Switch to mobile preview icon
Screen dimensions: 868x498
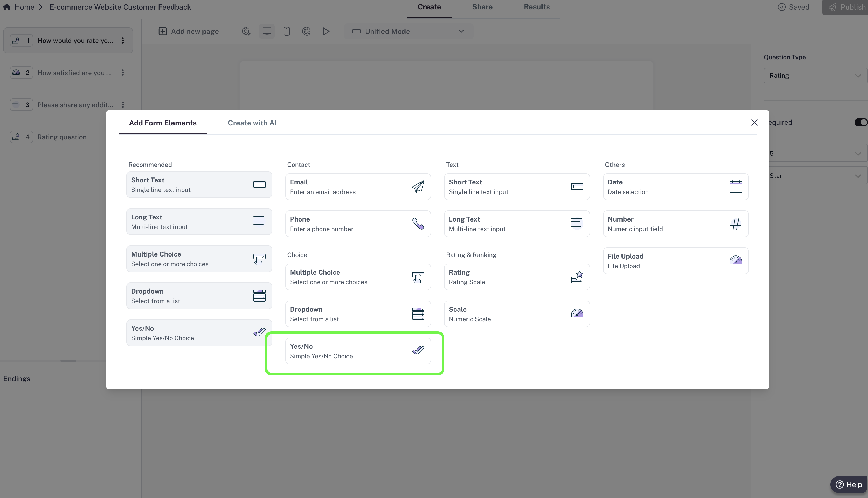coord(286,31)
